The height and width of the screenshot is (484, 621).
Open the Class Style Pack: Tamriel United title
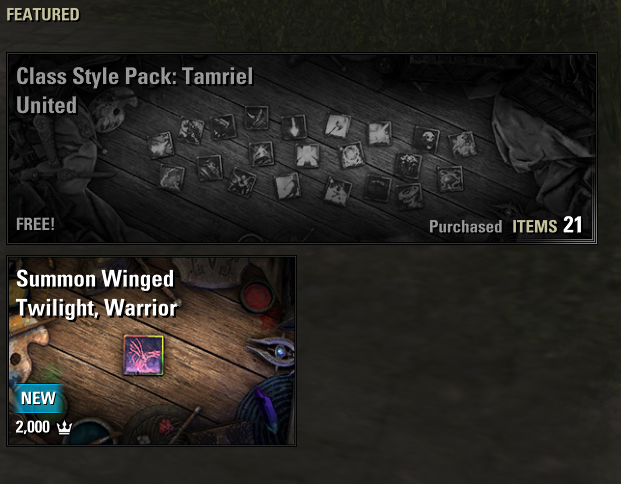[134, 90]
